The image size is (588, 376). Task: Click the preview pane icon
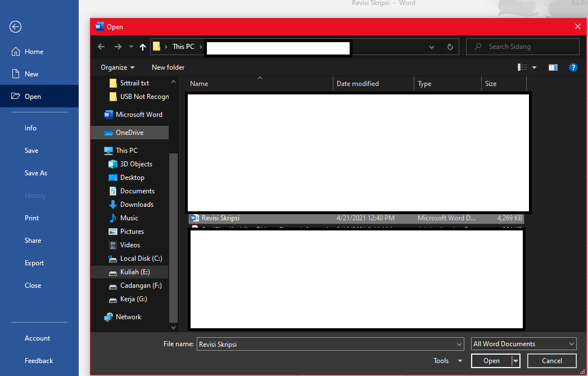[x=553, y=67]
